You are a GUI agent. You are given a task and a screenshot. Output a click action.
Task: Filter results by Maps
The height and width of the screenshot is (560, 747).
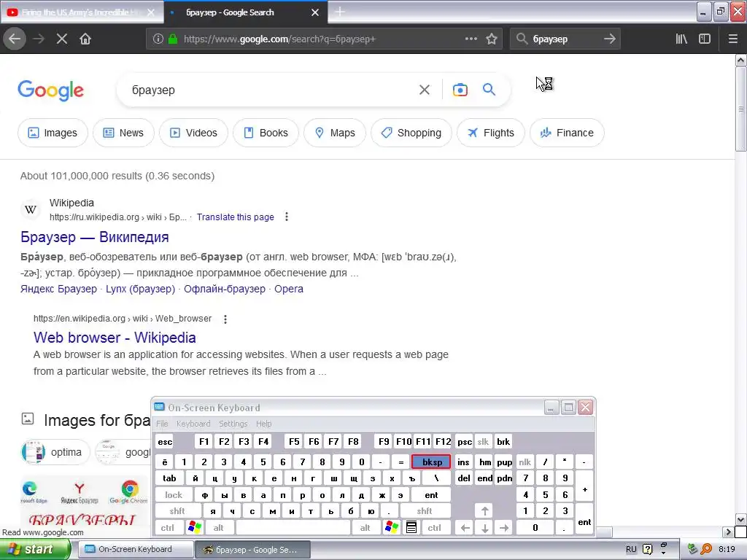tap(335, 133)
